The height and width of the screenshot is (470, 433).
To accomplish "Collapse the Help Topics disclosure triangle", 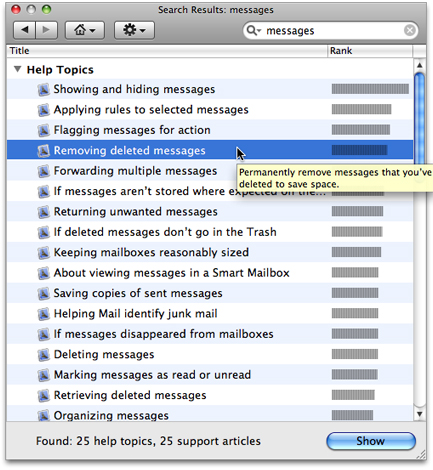I will 17,69.
